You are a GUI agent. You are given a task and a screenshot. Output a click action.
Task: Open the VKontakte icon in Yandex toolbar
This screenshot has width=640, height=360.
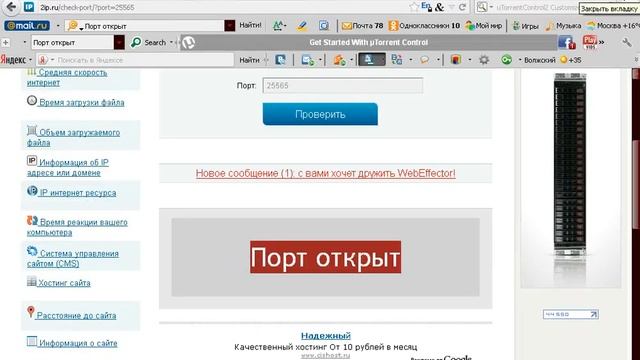click(x=280, y=60)
